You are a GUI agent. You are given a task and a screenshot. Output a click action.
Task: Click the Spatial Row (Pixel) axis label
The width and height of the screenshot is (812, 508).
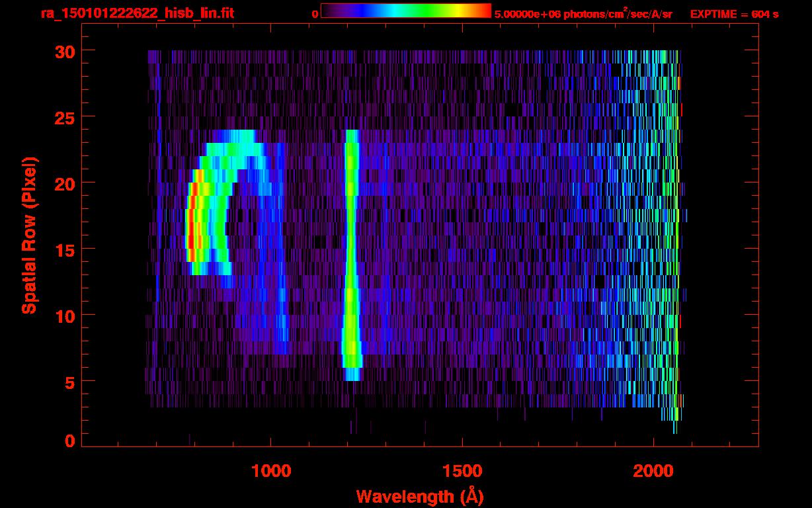point(28,235)
